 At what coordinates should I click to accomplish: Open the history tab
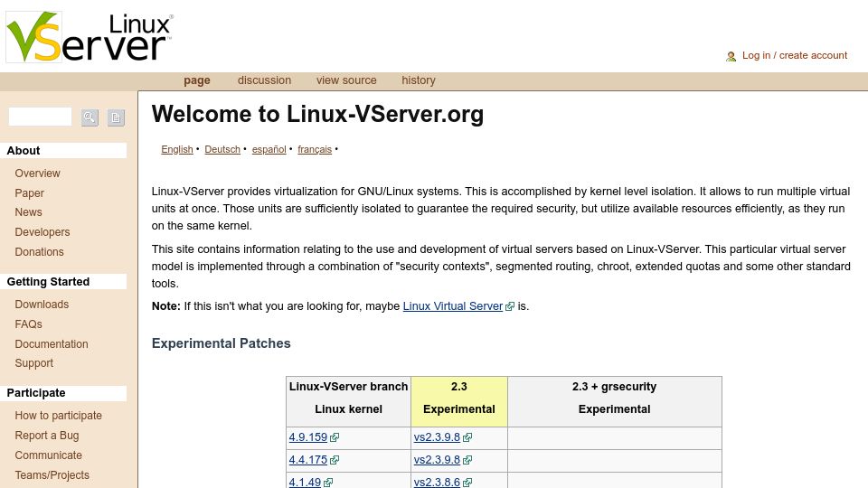(x=419, y=80)
